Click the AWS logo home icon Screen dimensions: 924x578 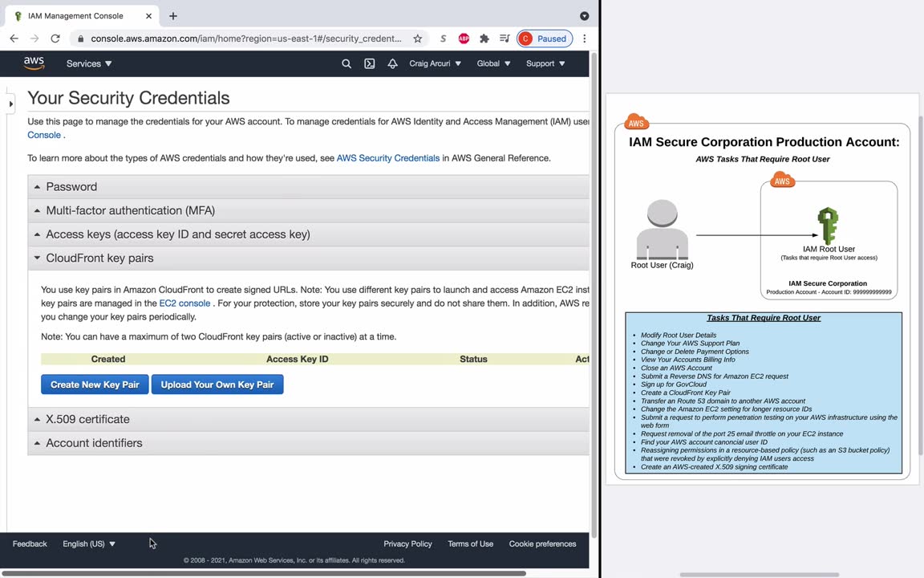point(34,63)
